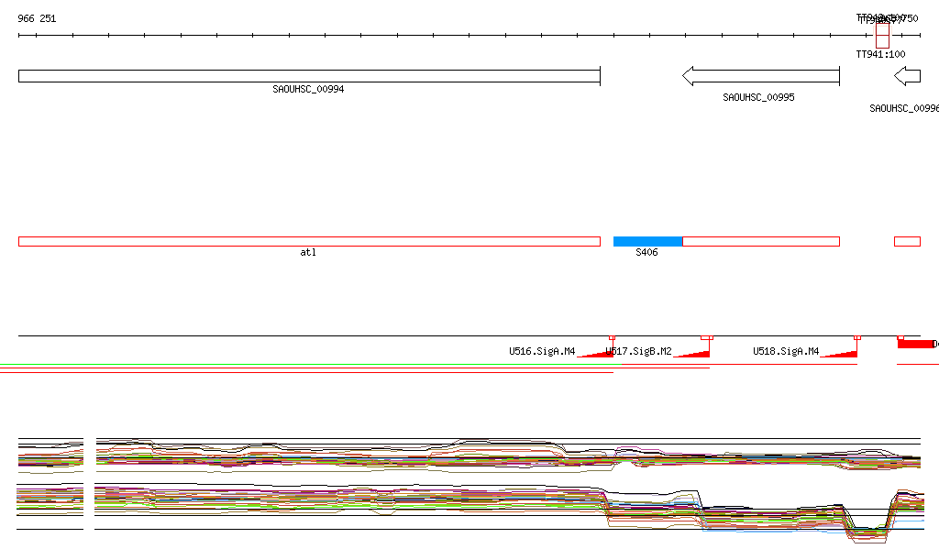
Task: Click small red square above U517 promoter
Action: tap(706, 337)
